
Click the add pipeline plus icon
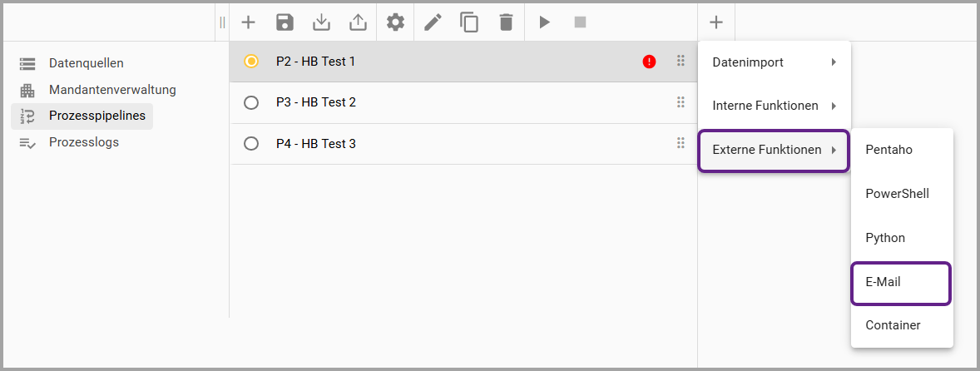tap(248, 22)
